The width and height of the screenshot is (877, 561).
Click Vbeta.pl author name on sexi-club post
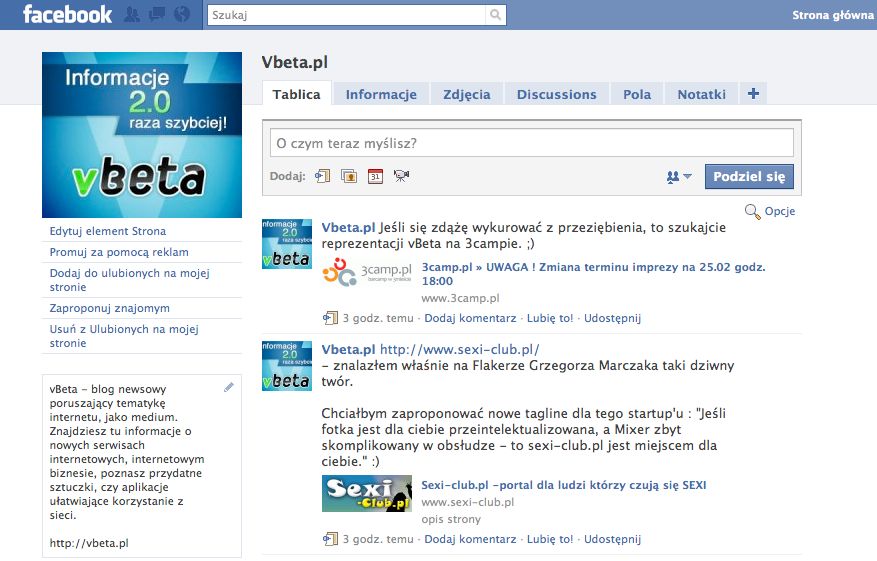coord(348,350)
